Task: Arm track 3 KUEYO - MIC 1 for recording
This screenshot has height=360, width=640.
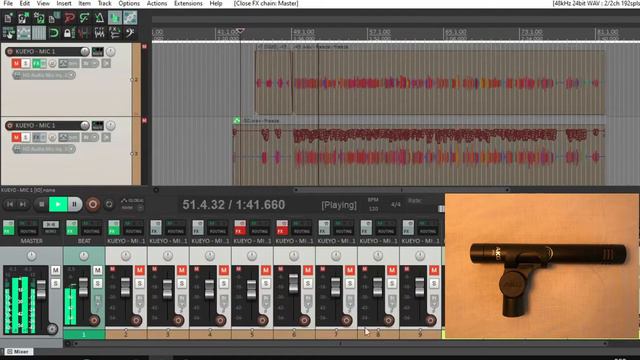Action: coord(10,125)
